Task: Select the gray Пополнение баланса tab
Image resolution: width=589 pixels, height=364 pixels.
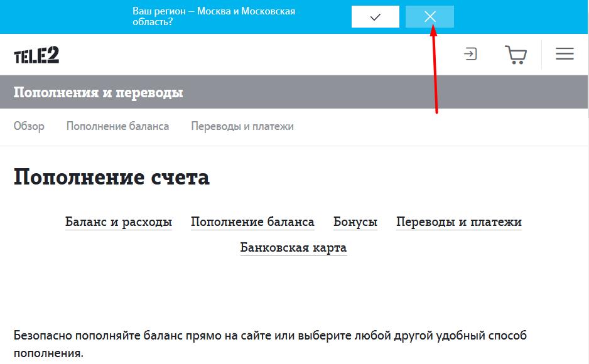Action: [x=117, y=126]
